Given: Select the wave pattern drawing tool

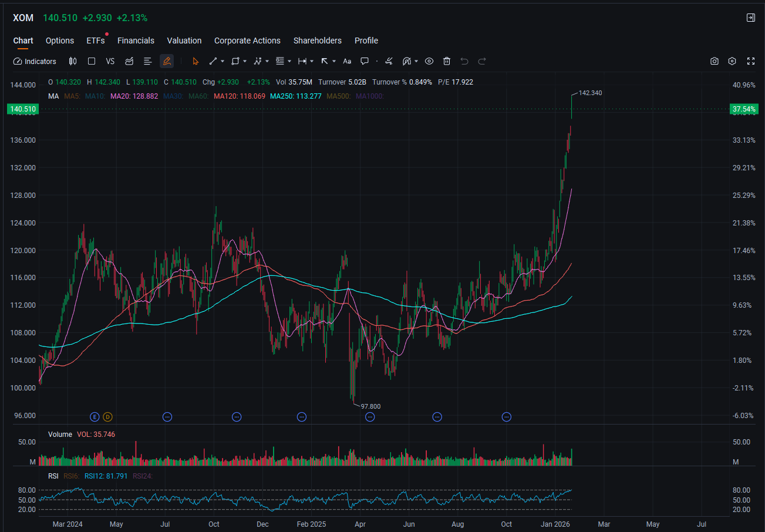Looking at the screenshot, I should 258,61.
